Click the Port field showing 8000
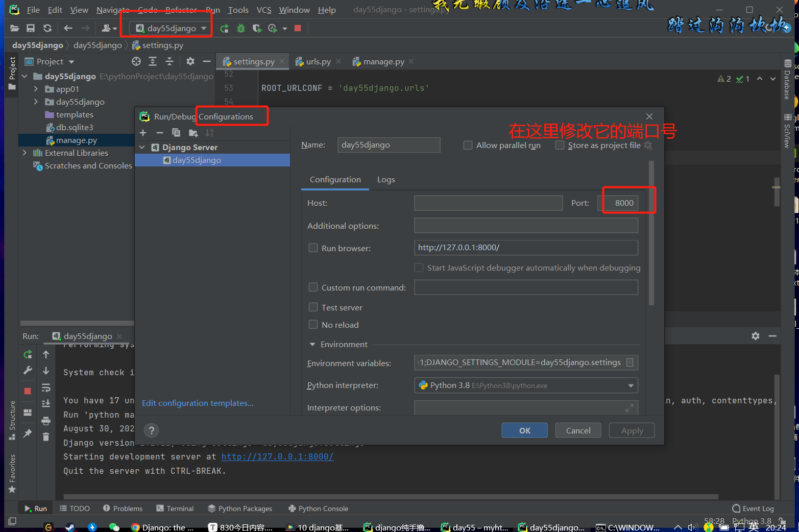 click(x=618, y=203)
